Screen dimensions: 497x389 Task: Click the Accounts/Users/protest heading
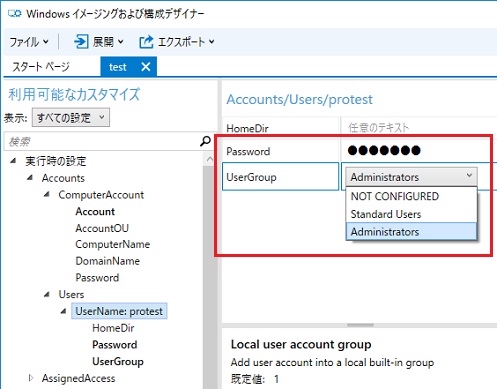click(299, 100)
